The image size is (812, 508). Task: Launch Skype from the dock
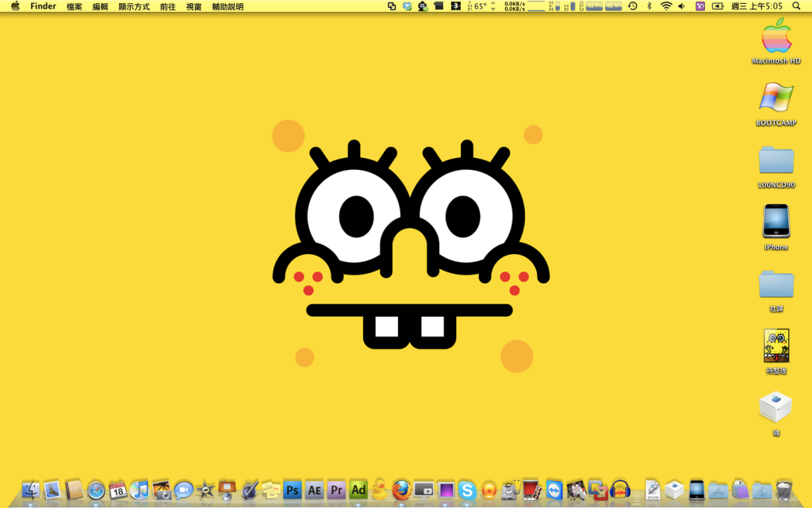[466, 490]
